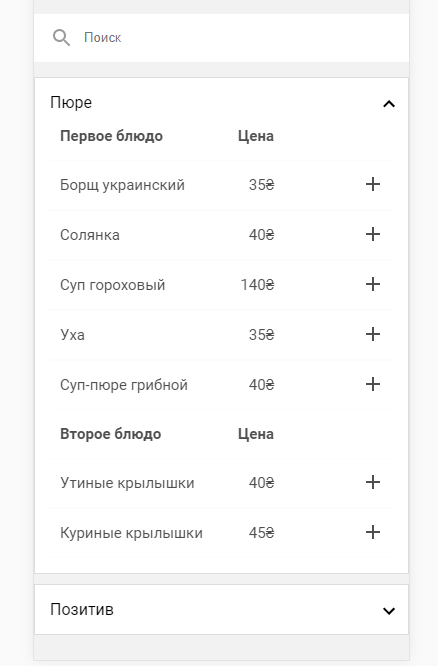The height and width of the screenshot is (666, 438).
Task: Select the Борщ украинский row name
Action: [x=122, y=185]
